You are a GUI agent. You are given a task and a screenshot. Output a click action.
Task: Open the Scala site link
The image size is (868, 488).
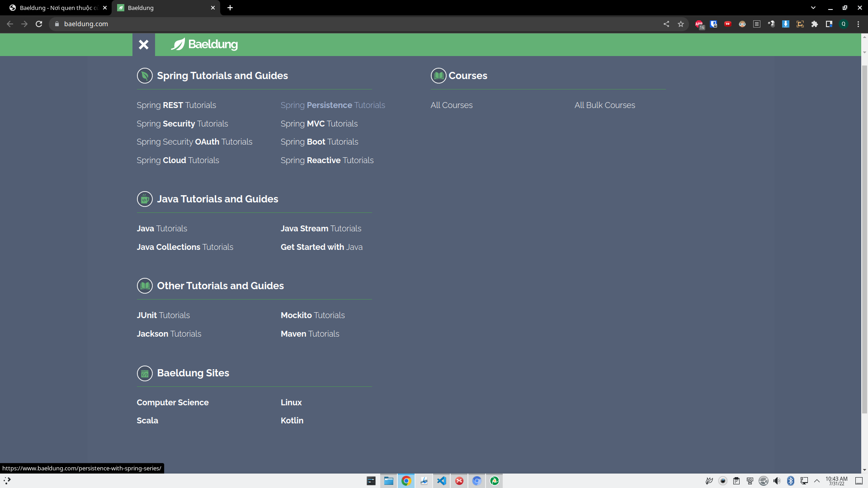click(x=147, y=421)
